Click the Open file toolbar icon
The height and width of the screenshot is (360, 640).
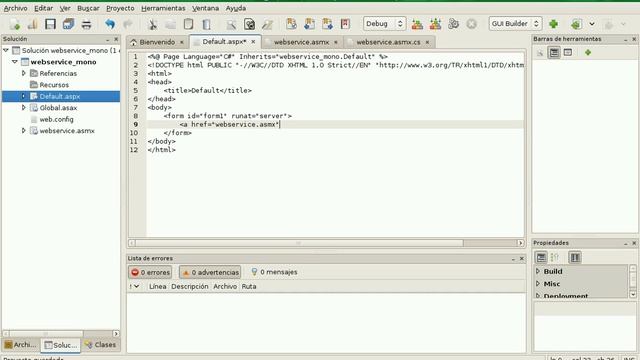(x=33, y=24)
